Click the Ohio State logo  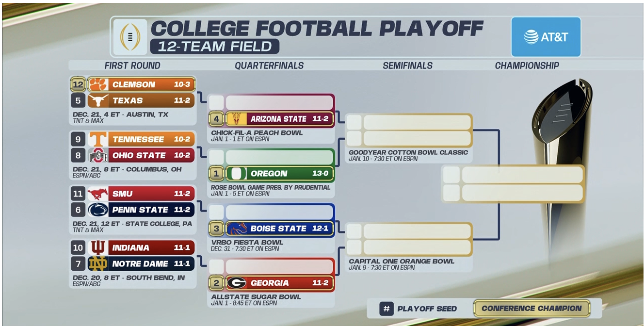[98, 155]
